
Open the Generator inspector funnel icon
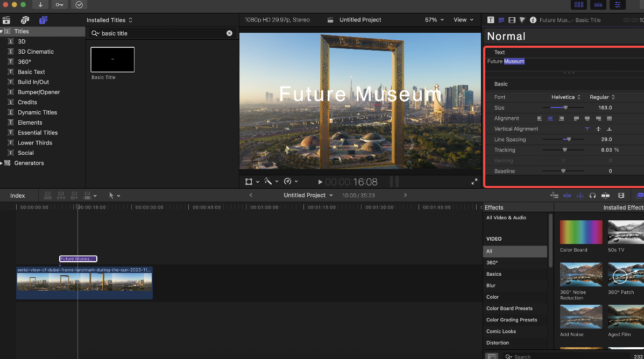tap(522, 20)
